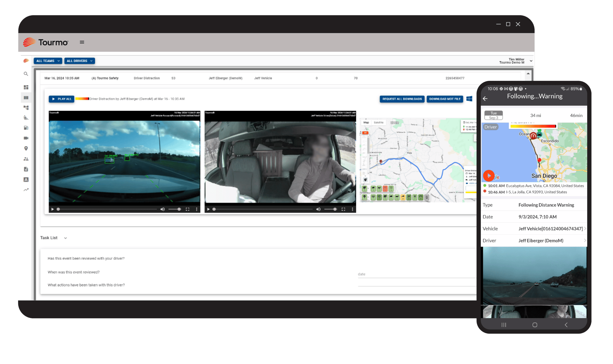Select the forward camera video thumbnail
This screenshot has width=613, height=364.
pos(124,162)
